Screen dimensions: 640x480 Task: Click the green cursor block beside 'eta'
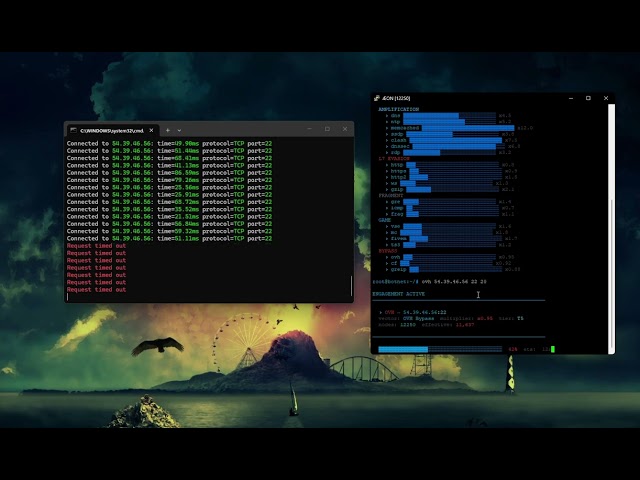pyautogui.click(x=553, y=349)
